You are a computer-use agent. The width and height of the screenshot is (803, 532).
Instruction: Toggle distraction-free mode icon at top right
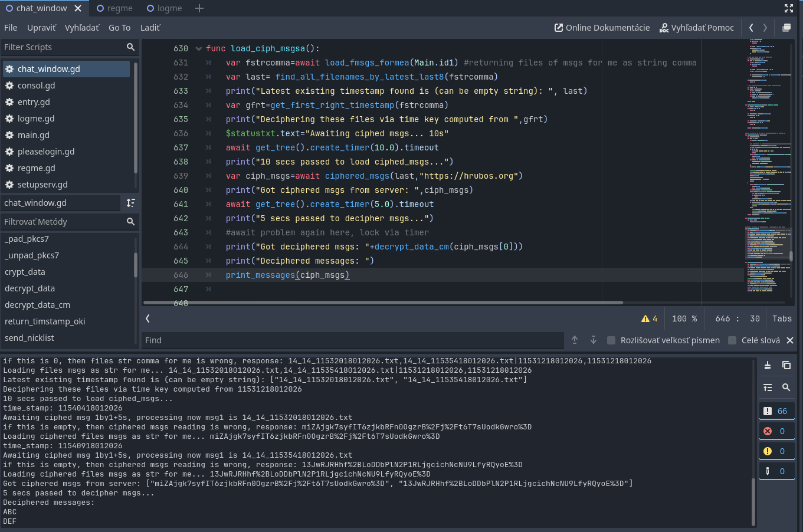(x=789, y=8)
